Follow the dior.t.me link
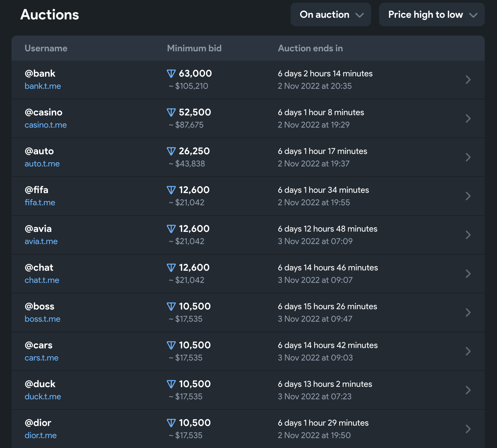497x448 pixels. click(40, 436)
